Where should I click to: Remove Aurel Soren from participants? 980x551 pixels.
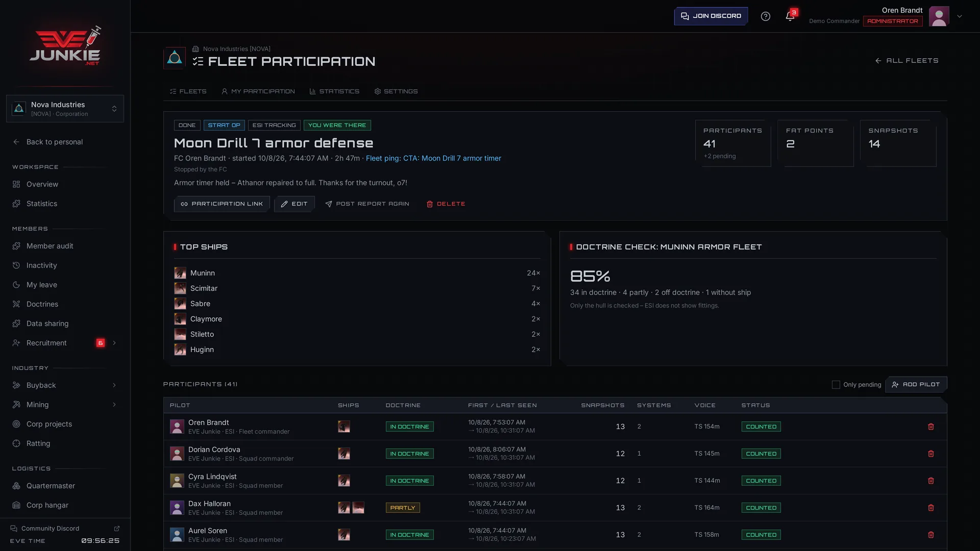click(931, 535)
